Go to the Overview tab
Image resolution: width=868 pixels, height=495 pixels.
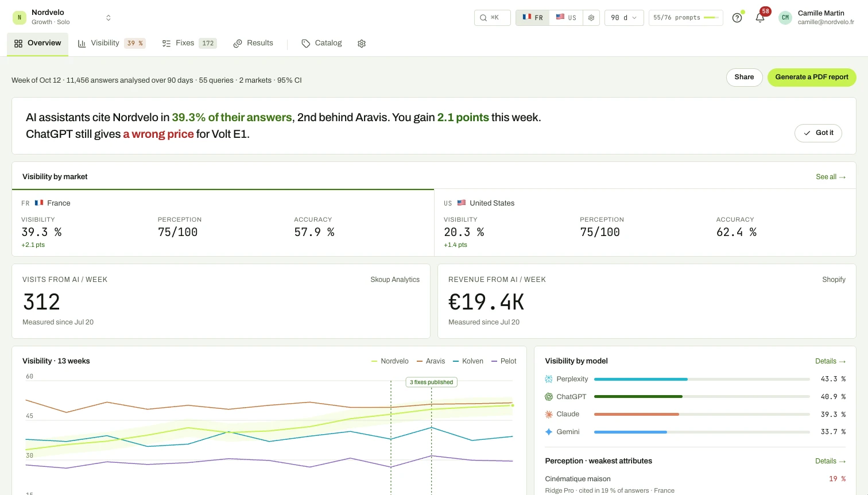coord(38,44)
